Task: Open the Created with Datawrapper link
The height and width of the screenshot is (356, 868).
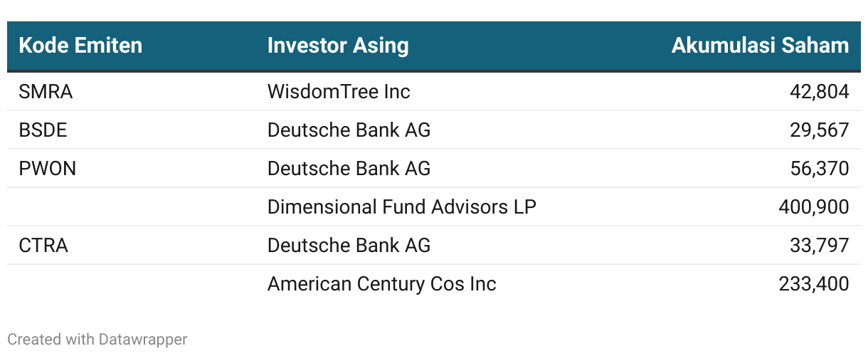Action: pyautogui.click(x=97, y=340)
